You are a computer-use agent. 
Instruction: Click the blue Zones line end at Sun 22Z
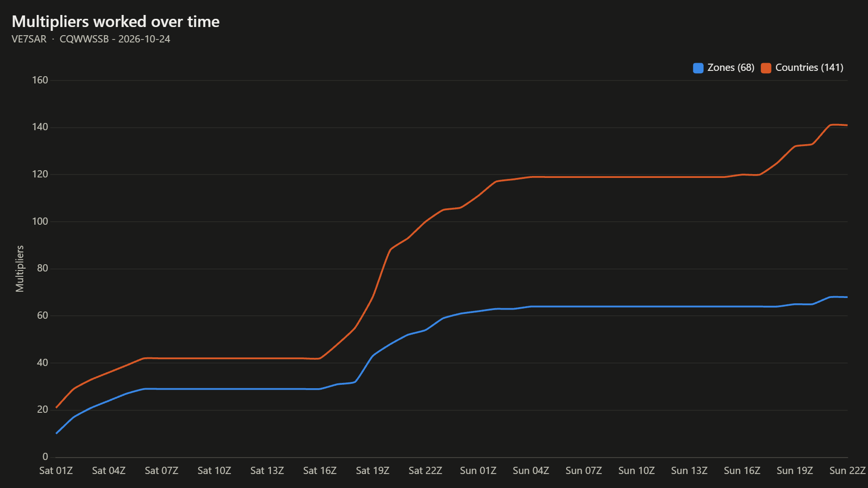click(847, 297)
